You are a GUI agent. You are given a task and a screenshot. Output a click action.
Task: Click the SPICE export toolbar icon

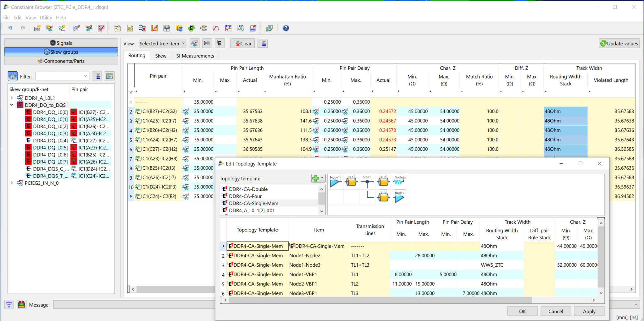253,28
